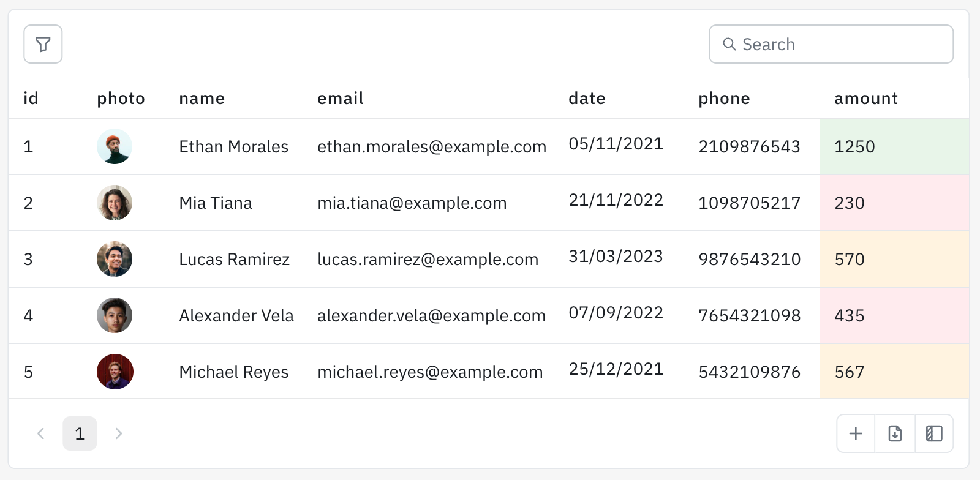Select Alexander Vela's phone number 7654321098

pyautogui.click(x=749, y=316)
